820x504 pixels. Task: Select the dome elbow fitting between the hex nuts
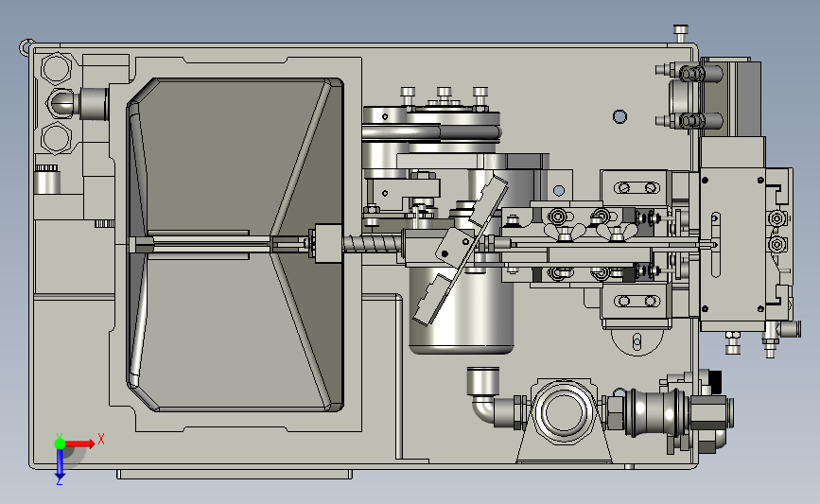click(61, 103)
